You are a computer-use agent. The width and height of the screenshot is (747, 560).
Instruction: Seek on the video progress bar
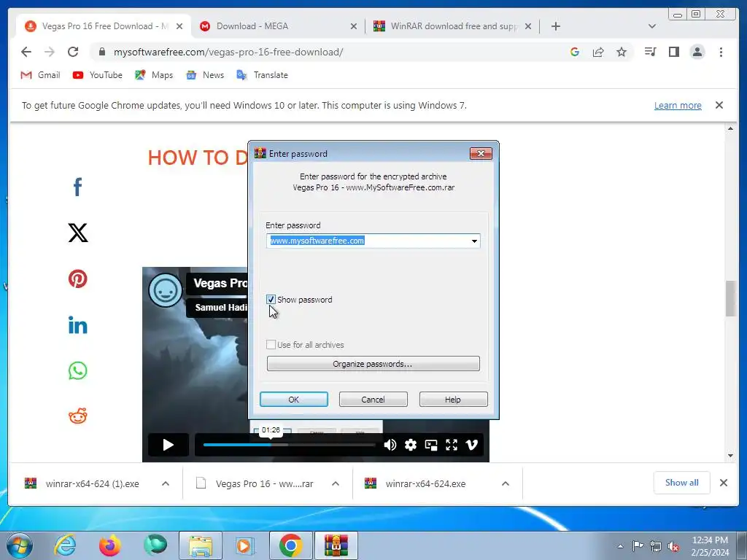point(289,445)
